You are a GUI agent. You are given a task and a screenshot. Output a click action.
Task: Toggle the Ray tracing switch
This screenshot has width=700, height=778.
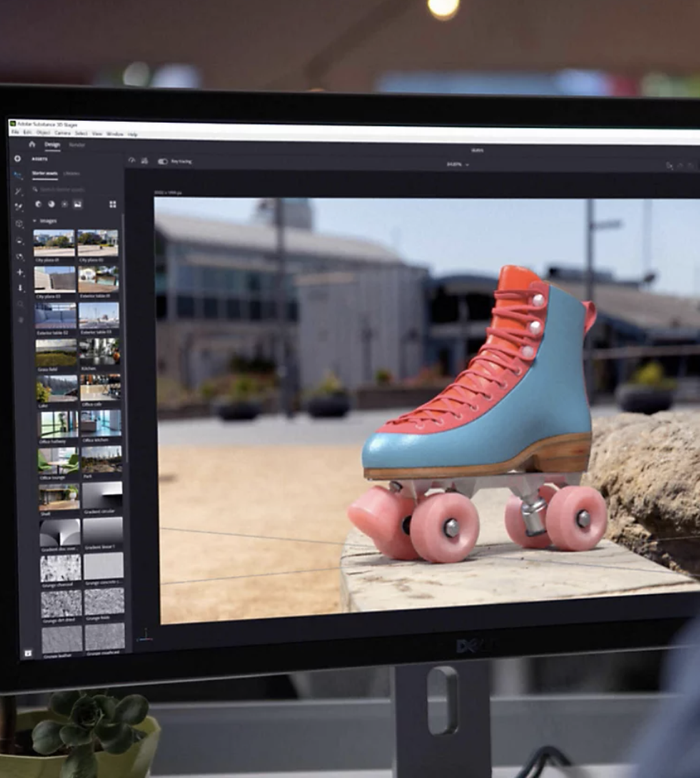[x=163, y=161]
